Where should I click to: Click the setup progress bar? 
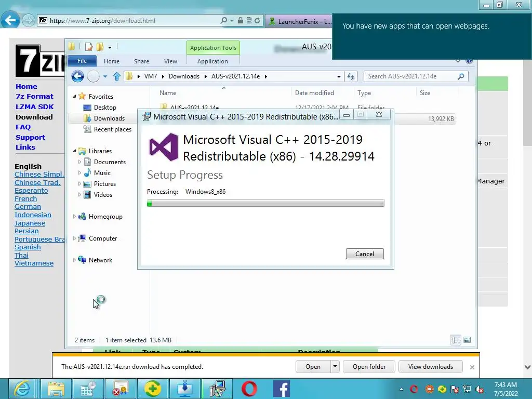(x=265, y=203)
